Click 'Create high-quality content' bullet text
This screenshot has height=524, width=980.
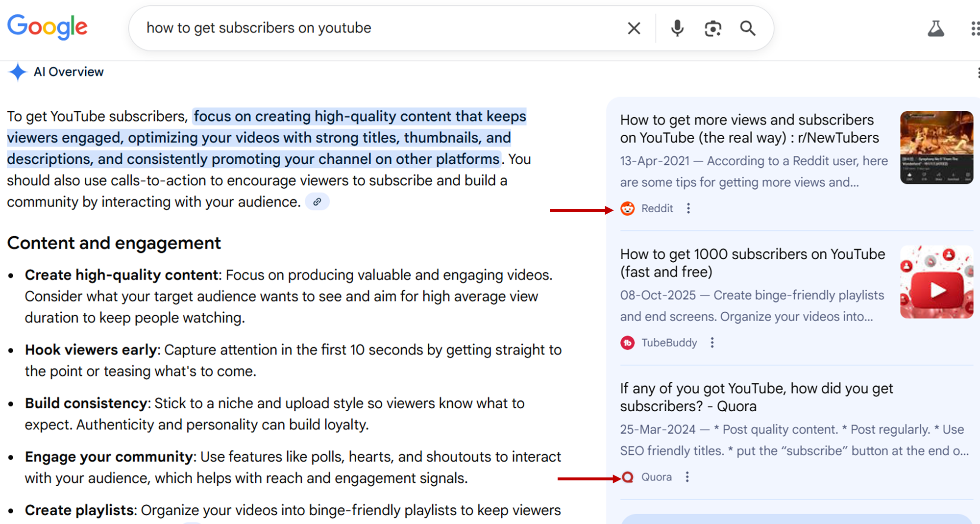point(122,275)
